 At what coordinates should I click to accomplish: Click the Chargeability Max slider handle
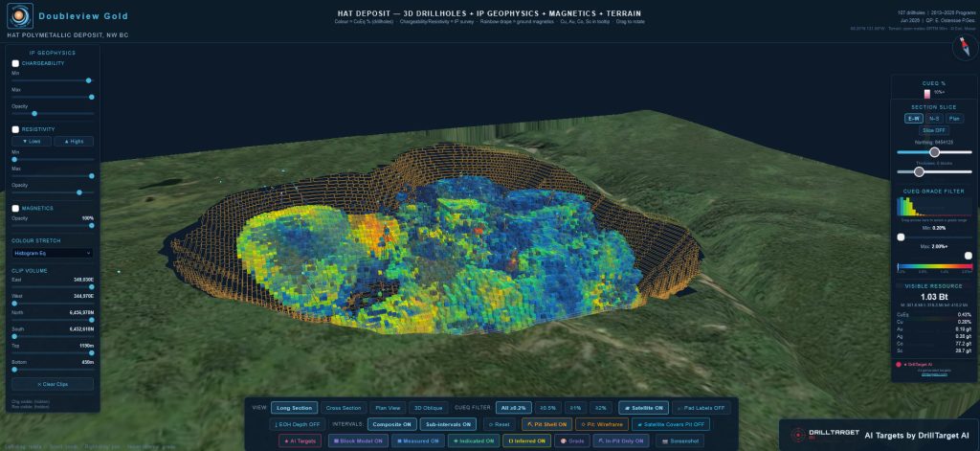[91, 97]
